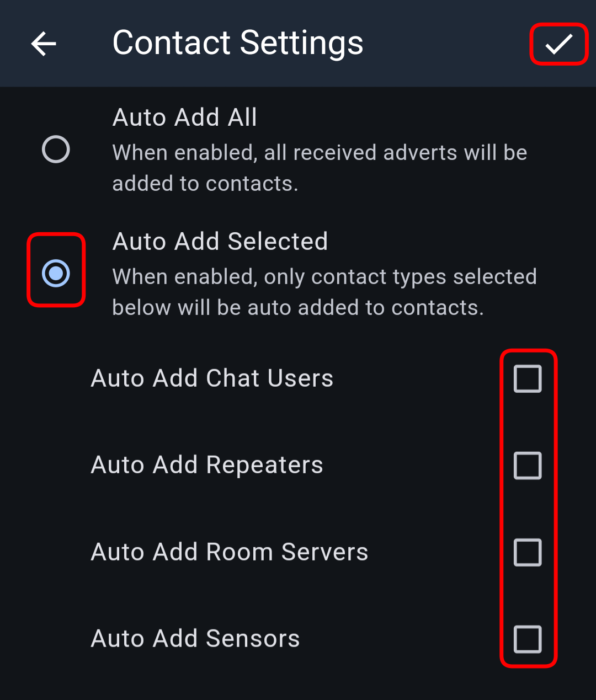The image size is (596, 700).
Task: Click 'below will be auto added' description line
Action: pyautogui.click(x=298, y=308)
